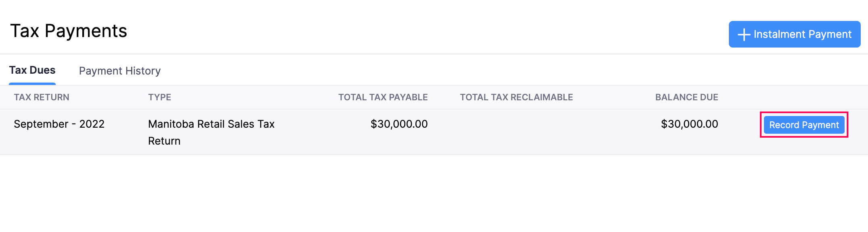Click the TOTAL TAX PAYABLE column header
Viewport: 868px width, 232px height.
coord(383,97)
